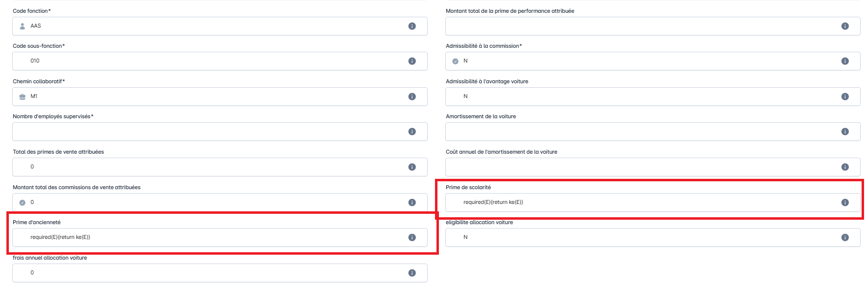This screenshot has width=868, height=301.
Task: Click briefcase icon in Chemin collaboratif field
Action: 22,97
